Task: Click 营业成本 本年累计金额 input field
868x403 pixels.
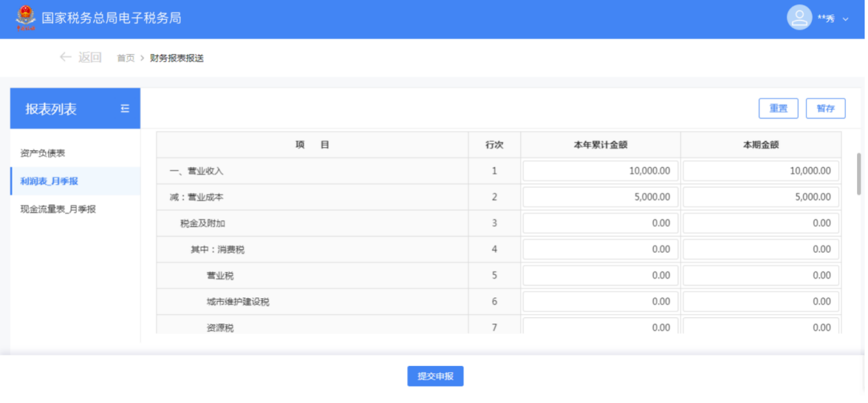Action: [600, 197]
